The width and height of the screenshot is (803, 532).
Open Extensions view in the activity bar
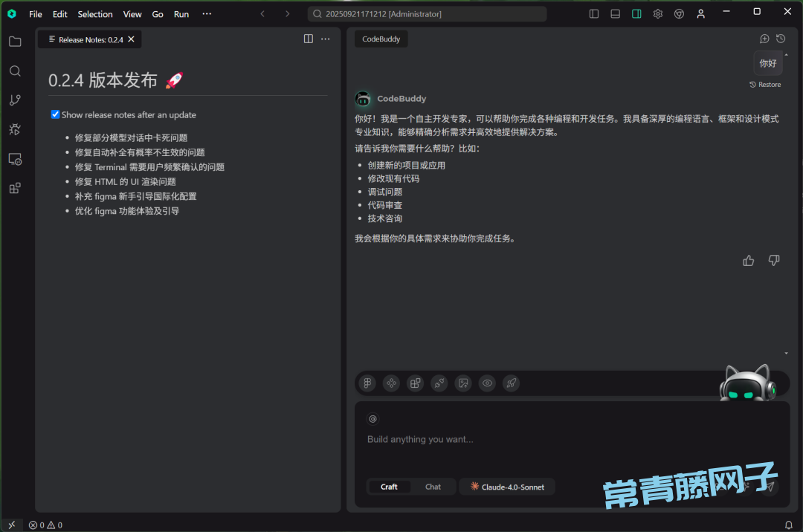click(15, 189)
